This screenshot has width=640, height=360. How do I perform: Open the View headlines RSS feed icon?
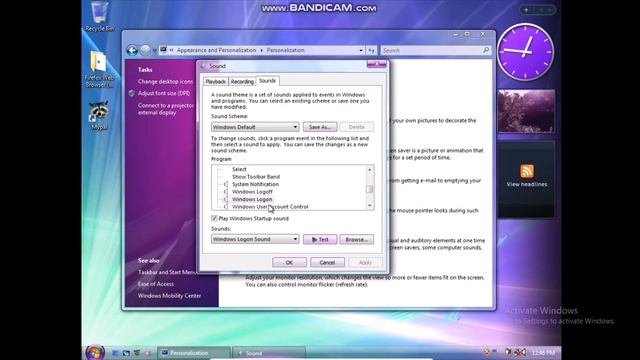[x=527, y=171]
